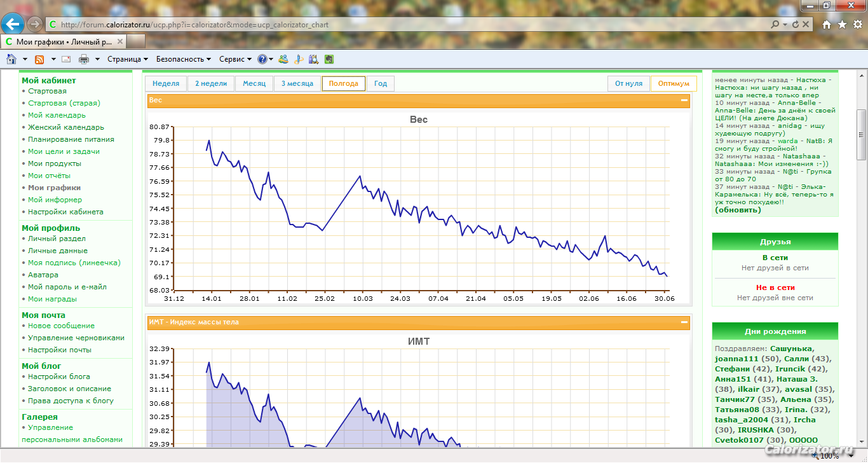This screenshot has width=868, height=463.
Task: Click the Research clipboard-magnifier toolbar icon
Action: point(313,59)
